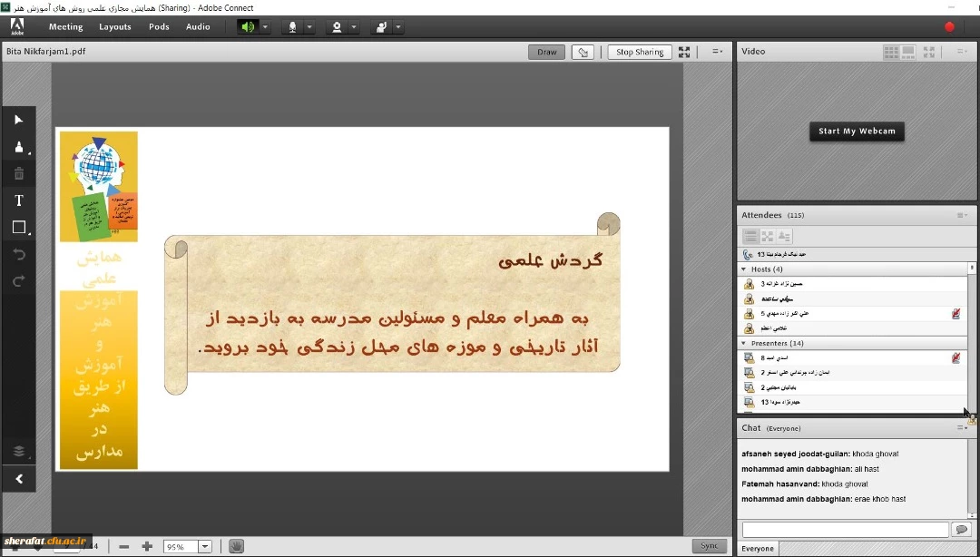Viewport: 980px width, 557px height.
Task: Toggle the speaker audio button
Action: (x=247, y=27)
